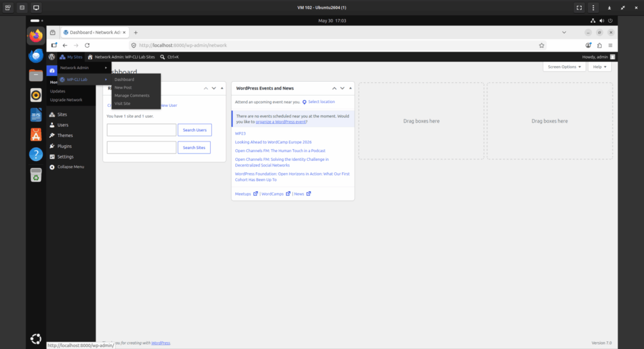The image size is (644, 349).
Task: Click the Collapse Menu arrow icon
Action: [52, 167]
